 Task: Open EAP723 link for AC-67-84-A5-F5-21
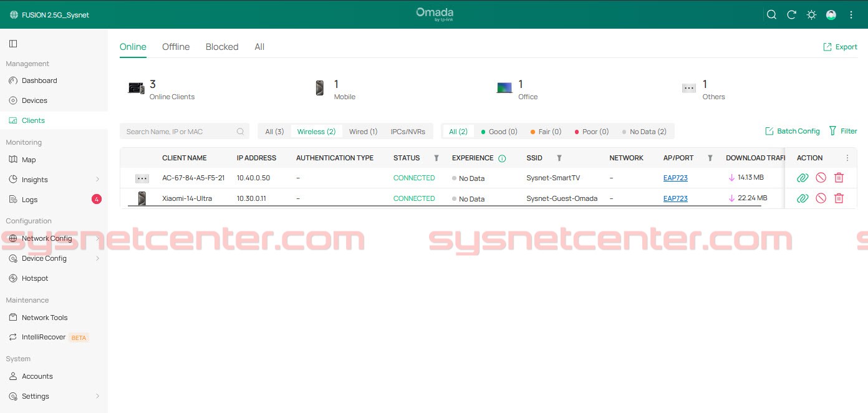pos(675,178)
